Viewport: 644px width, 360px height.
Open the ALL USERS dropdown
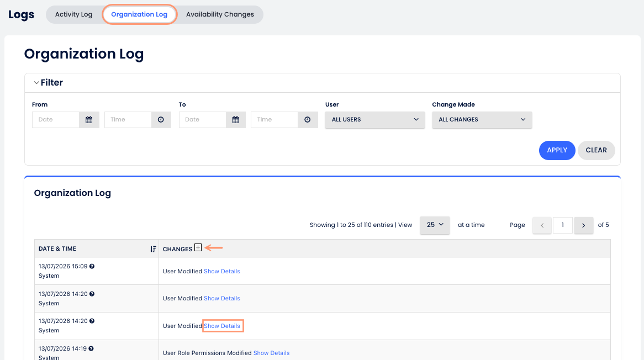(375, 120)
